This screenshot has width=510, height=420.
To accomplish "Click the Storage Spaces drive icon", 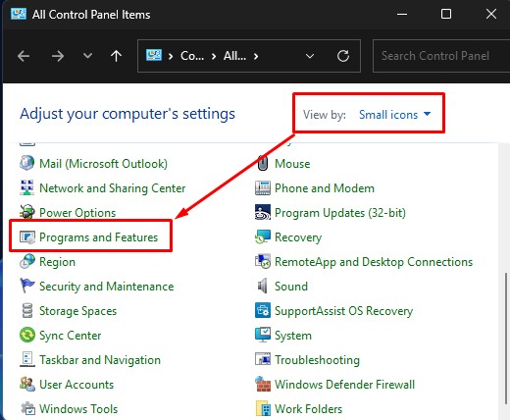I will (x=27, y=310).
